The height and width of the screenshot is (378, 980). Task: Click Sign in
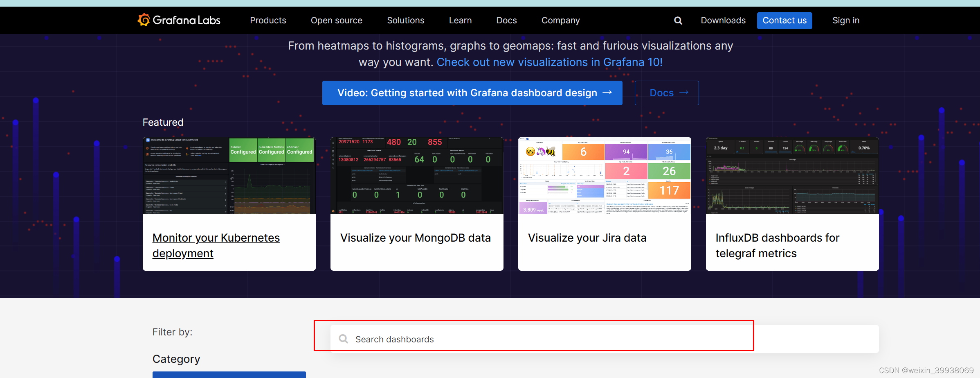(845, 20)
